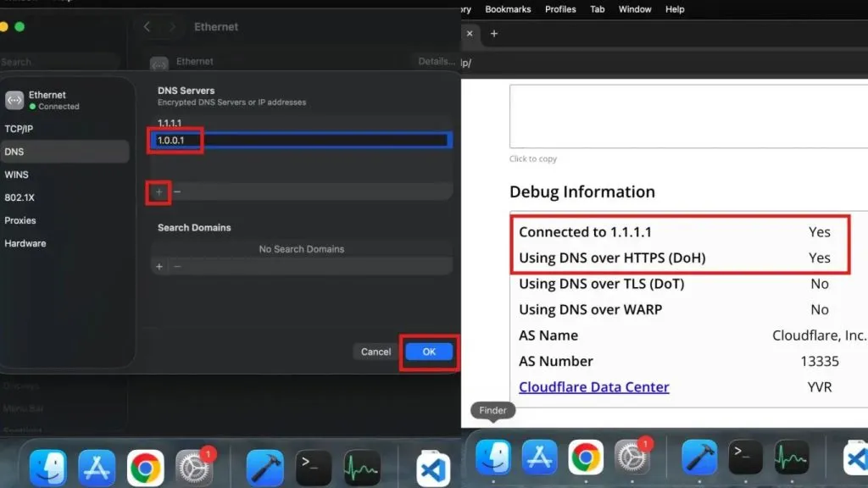
Task: Open System Settings in the left dock
Action: pos(194,468)
